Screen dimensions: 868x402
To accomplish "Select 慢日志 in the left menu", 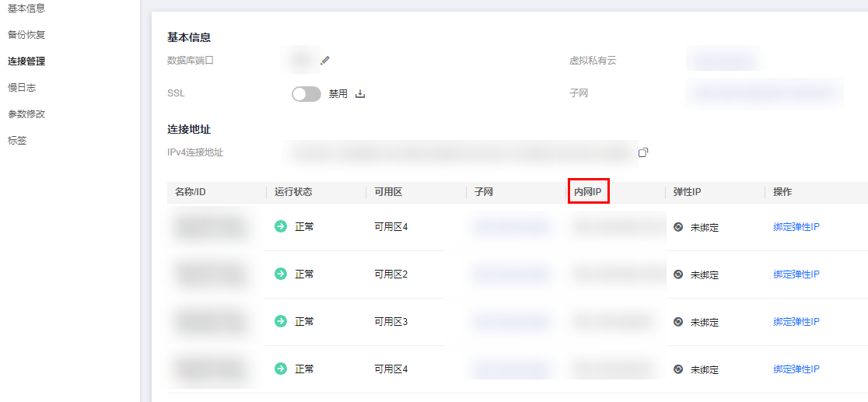I will pyautogui.click(x=22, y=88).
